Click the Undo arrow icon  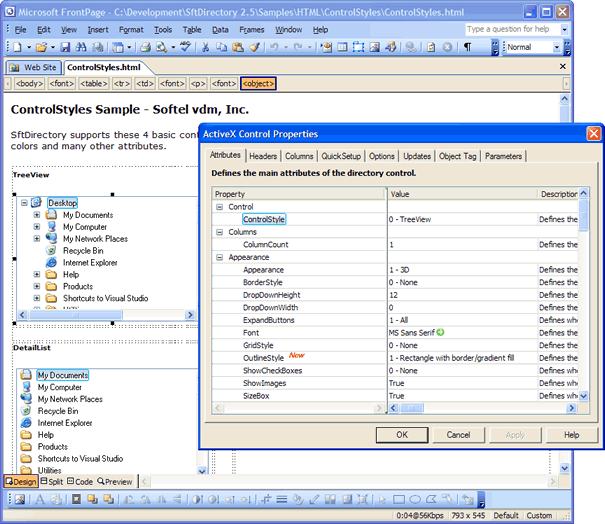tap(274, 47)
